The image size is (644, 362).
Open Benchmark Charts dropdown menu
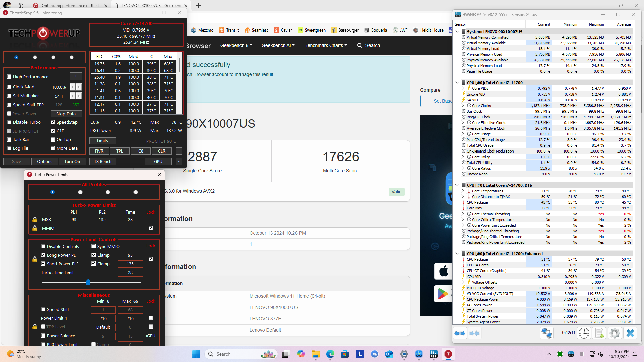click(326, 45)
